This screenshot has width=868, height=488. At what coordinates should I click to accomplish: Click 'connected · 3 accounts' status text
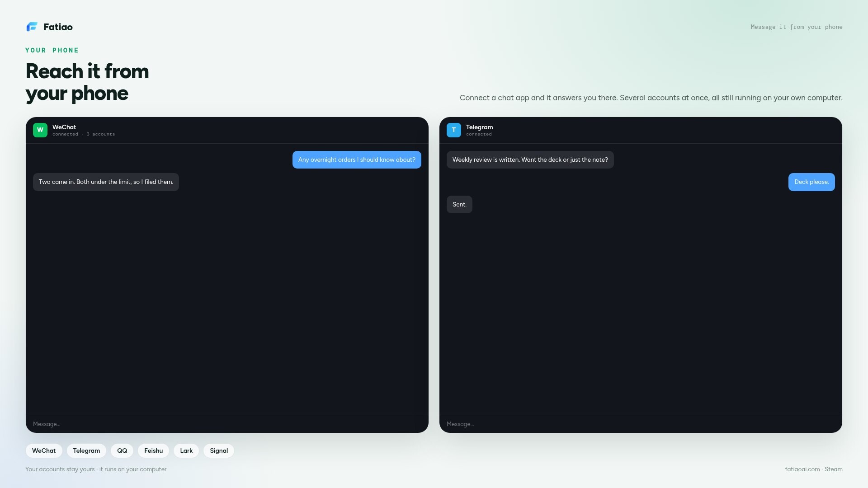[84, 134]
